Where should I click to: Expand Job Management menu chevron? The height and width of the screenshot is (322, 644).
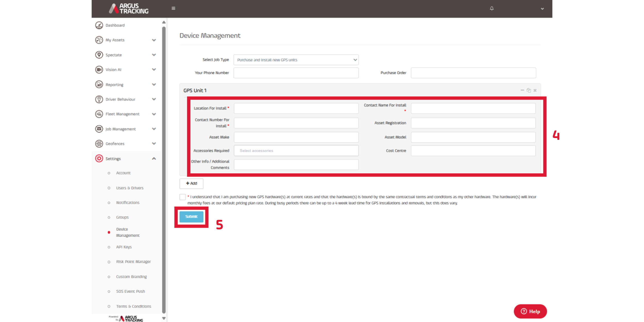point(154,129)
